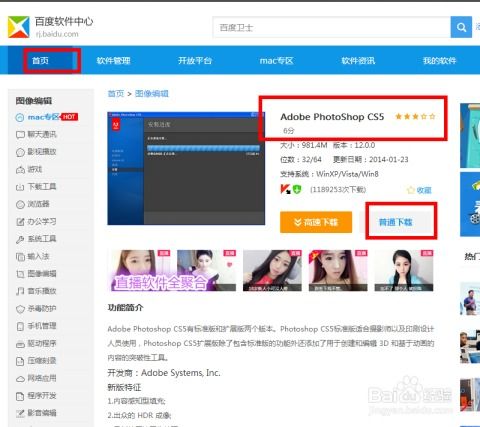Viewport: 480px width, 427px height.
Task: Click the 系统工具 wrench icon
Action: 20,239
